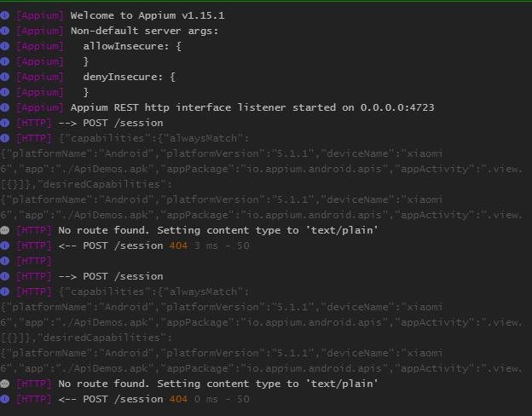The height and width of the screenshot is (416, 532).
Task: Click the first "capabilities":{"alwaysMatch": log line
Action: tap(154, 138)
